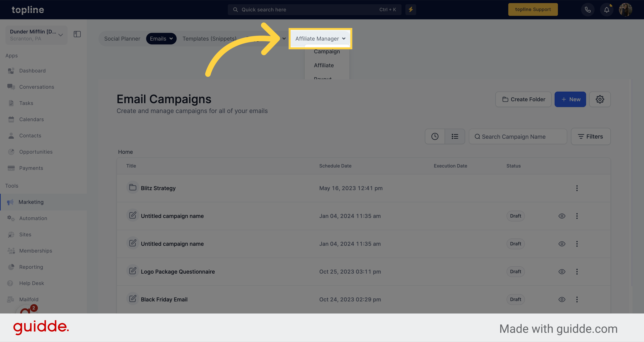The height and width of the screenshot is (342, 644).
Task: Expand the Dunder Mifflin account switcher
Action: pyautogui.click(x=36, y=35)
